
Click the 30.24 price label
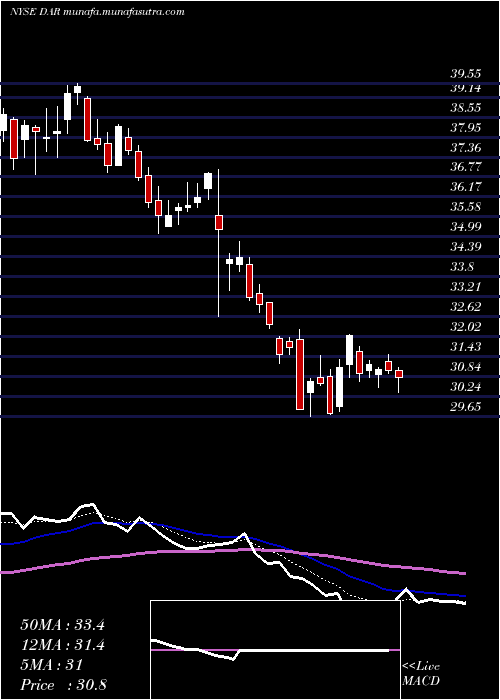click(x=465, y=387)
